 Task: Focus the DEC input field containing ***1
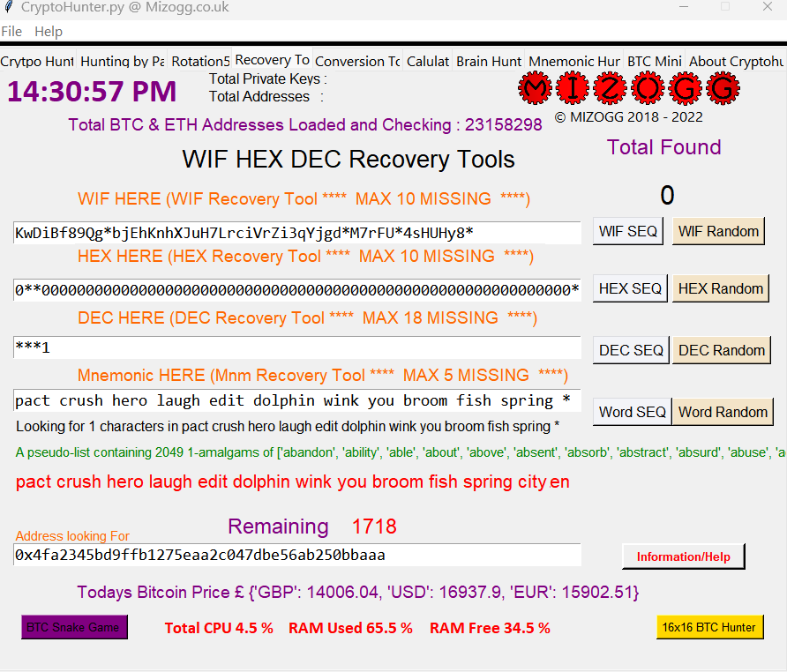[x=297, y=347]
